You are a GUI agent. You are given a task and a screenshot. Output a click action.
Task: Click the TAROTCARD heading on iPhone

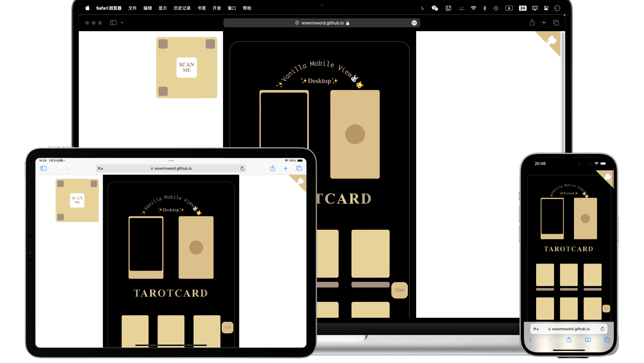(x=569, y=249)
